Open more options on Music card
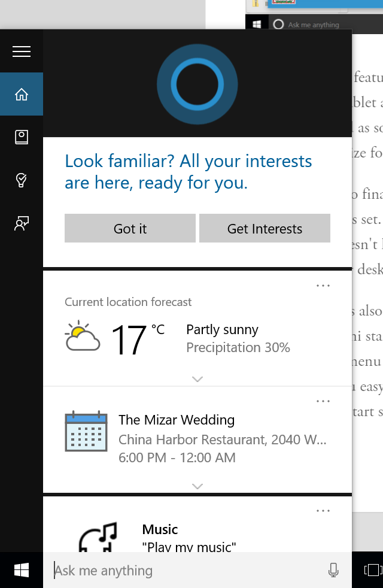 pos(323,511)
